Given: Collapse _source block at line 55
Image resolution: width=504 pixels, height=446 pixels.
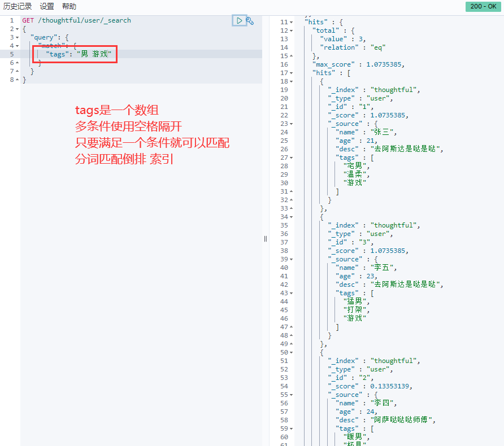Looking at the screenshot, I should 291,395.
